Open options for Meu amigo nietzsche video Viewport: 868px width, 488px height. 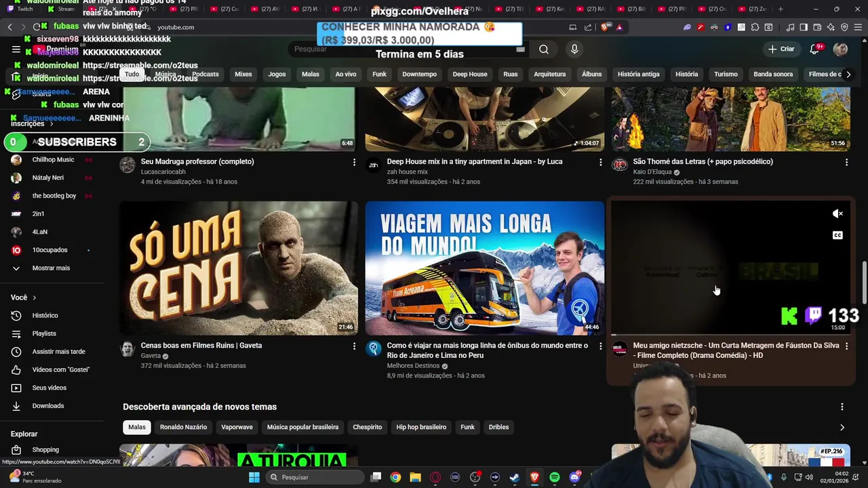846,346
